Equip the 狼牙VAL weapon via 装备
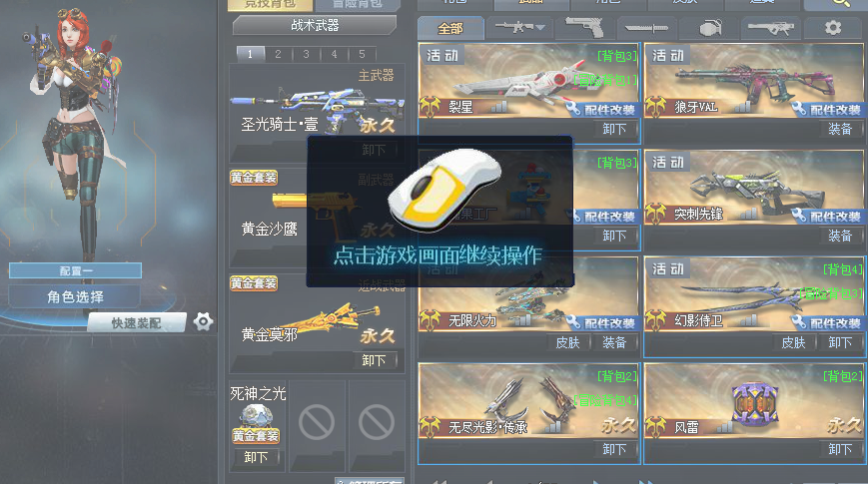 840,129
